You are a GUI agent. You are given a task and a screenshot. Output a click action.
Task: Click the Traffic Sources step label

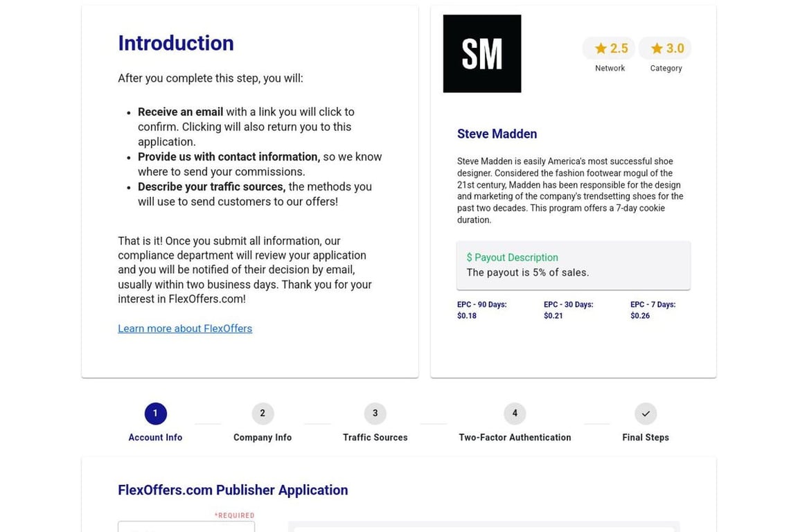[x=375, y=437]
